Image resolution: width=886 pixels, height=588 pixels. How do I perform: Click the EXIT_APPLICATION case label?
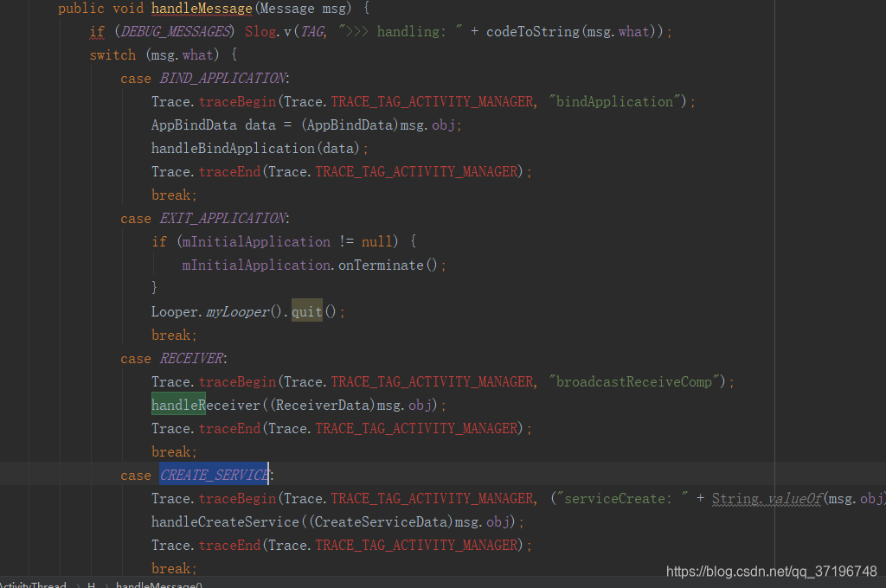pos(222,218)
